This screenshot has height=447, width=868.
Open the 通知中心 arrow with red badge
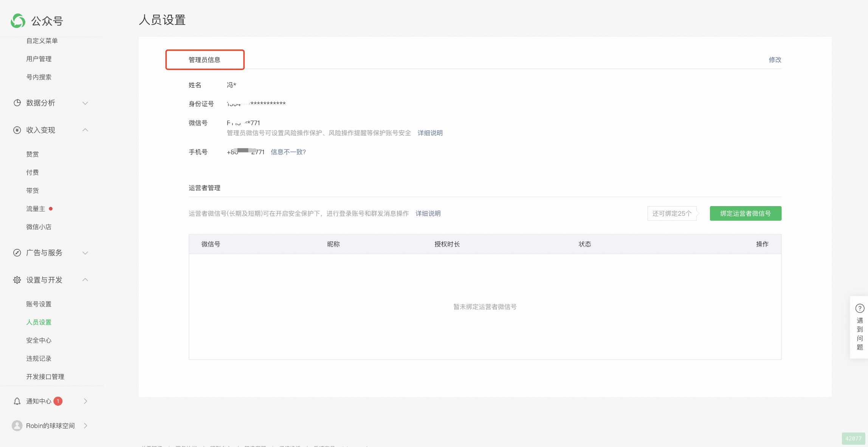click(85, 401)
